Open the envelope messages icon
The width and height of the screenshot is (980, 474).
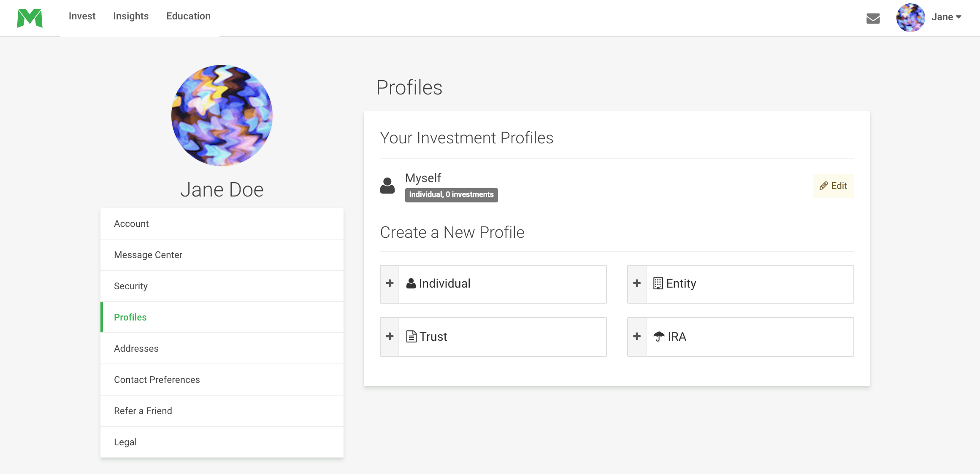[x=873, y=18]
